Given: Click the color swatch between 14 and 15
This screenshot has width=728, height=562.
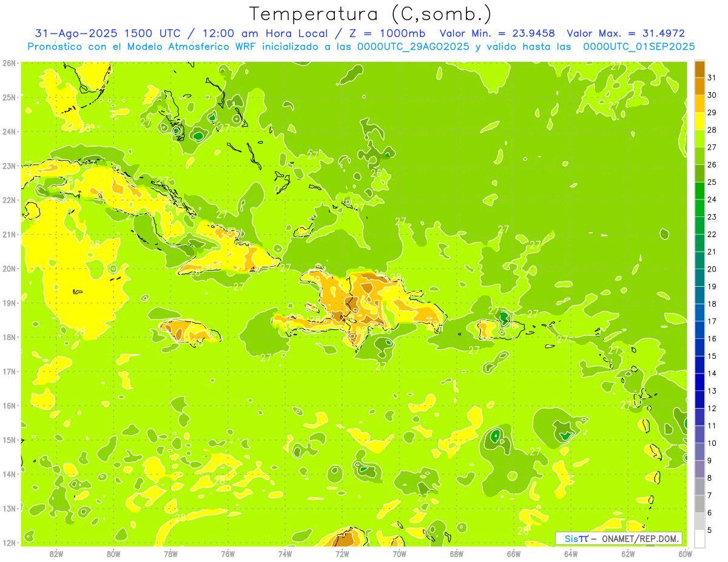Looking at the screenshot, I should click(699, 365).
